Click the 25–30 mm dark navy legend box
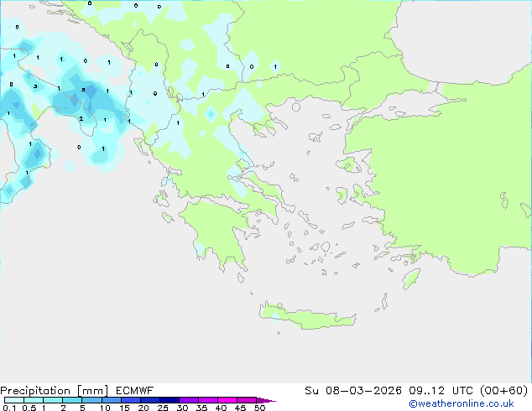This screenshot has height=411, width=532. [170, 400]
